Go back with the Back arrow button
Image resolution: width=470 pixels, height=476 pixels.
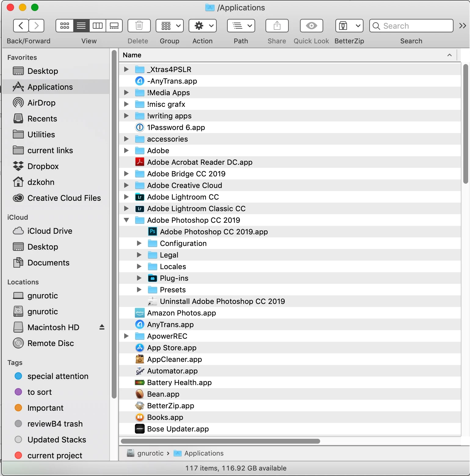pyautogui.click(x=21, y=26)
